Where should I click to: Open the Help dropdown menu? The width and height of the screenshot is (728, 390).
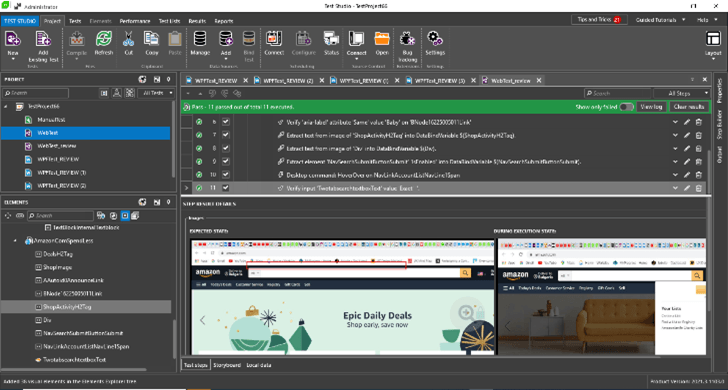[706, 20]
